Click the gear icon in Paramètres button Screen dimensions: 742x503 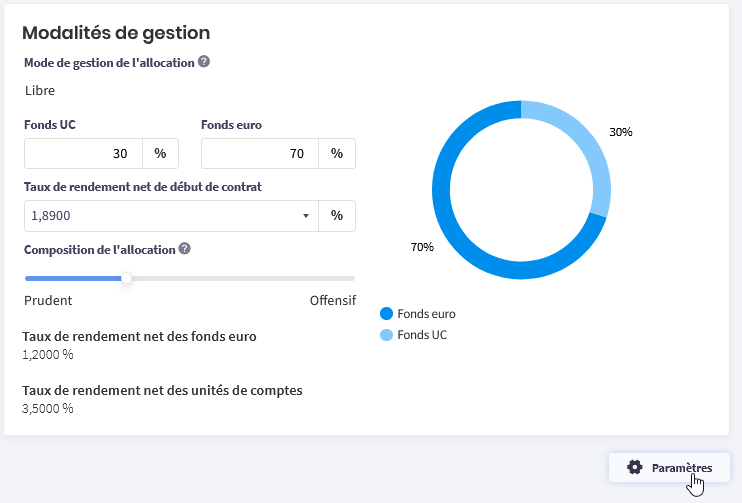click(635, 468)
